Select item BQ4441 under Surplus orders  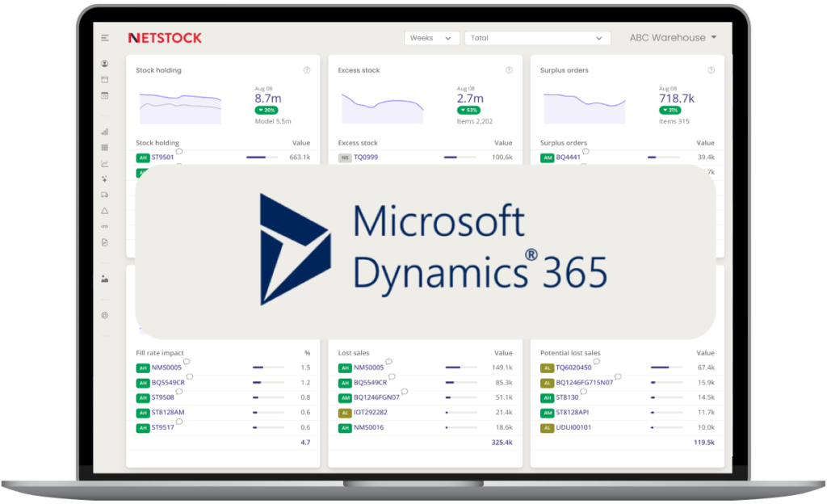click(569, 157)
